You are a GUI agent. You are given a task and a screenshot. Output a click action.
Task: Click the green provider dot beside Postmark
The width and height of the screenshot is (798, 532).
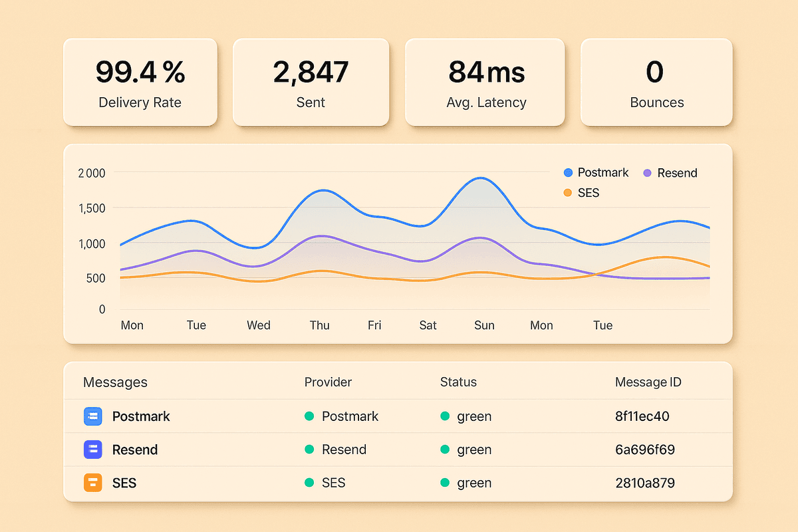[x=309, y=416]
